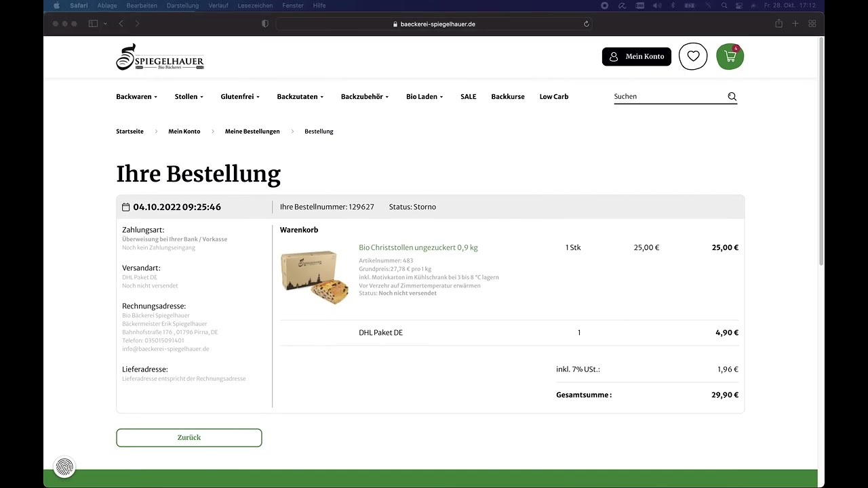Open Lesezeichen menu in menu bar
The image size is (868, 488).
coord(256,5)
